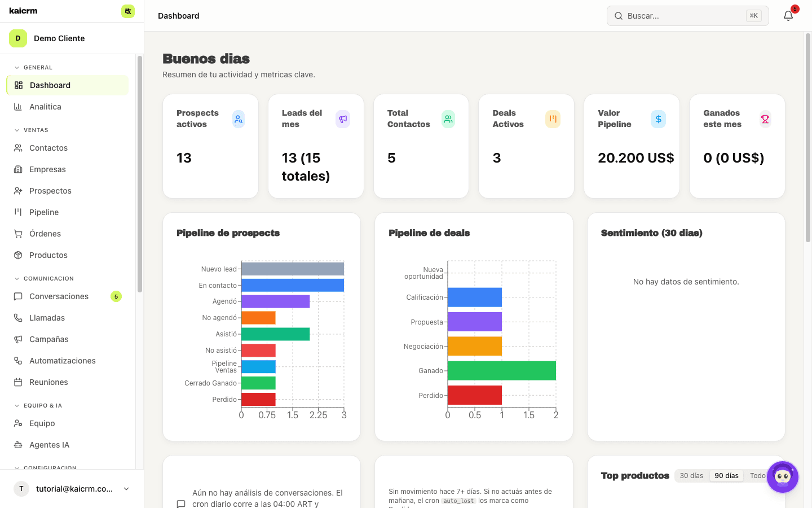
Task: Click the Deals Activos kanban icon
Action: point(553,119)
